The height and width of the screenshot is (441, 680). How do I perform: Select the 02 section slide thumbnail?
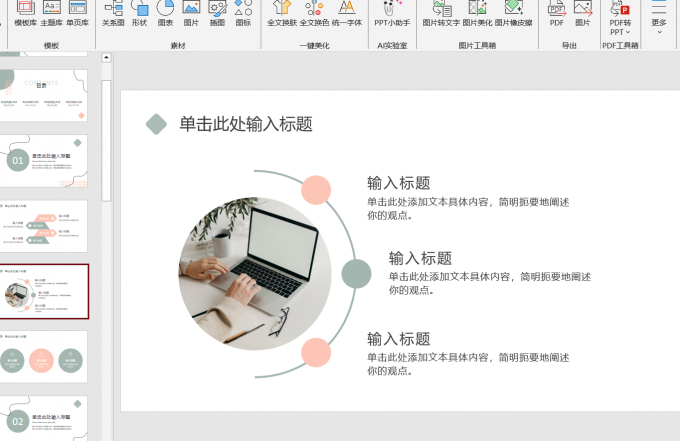(43, 418)
